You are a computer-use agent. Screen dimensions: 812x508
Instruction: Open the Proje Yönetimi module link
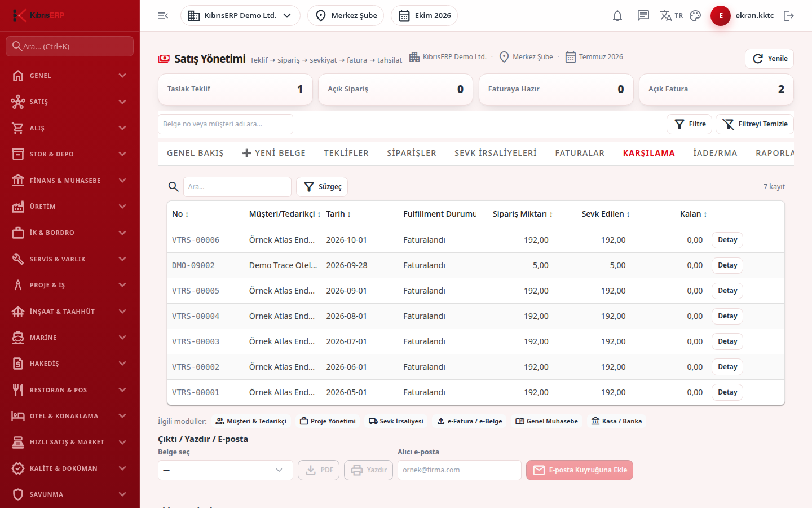pyautogui.click(x=328, y=421)
